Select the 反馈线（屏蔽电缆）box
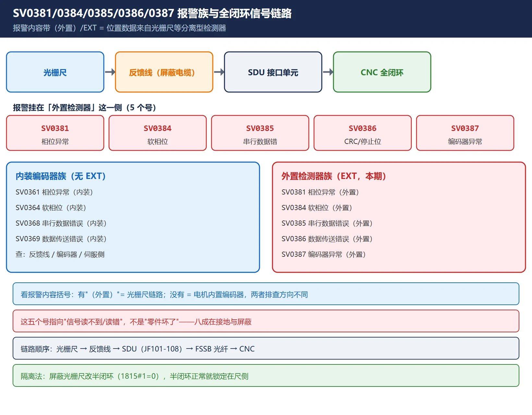This screenshot has width=532, height=415. click(164, 72)
